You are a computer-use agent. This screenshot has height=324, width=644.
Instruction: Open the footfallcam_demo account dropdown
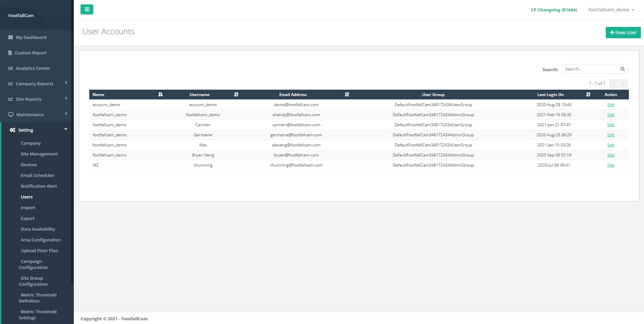[611, 9]
